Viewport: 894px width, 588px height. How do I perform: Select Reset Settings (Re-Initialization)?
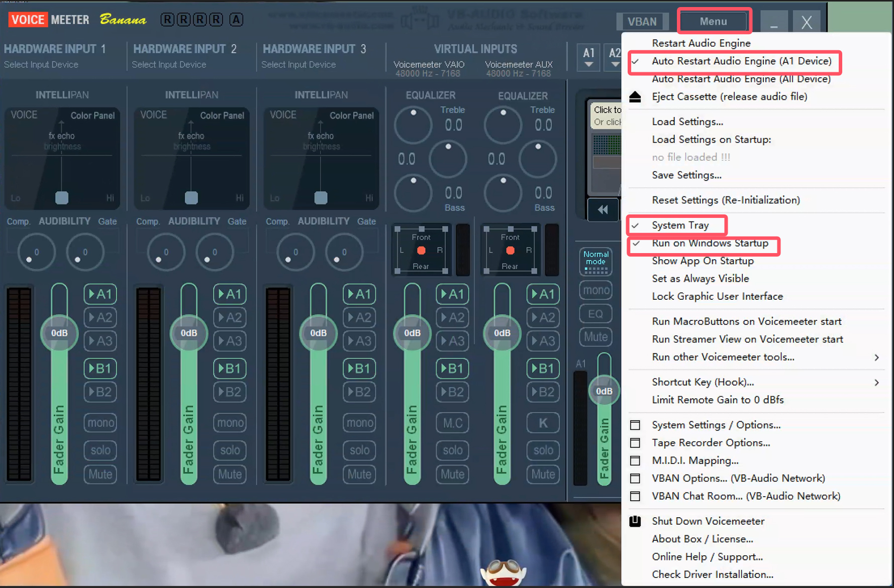coord(726,200)
